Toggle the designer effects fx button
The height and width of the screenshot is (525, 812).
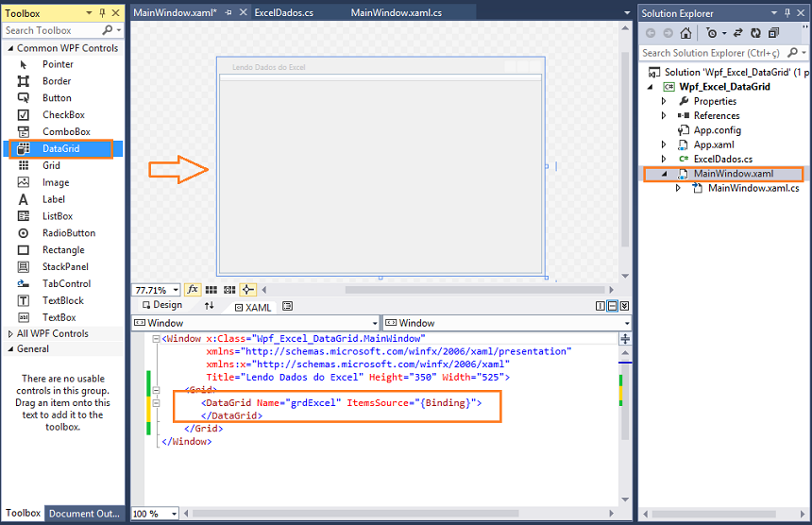tap(192, 290)
